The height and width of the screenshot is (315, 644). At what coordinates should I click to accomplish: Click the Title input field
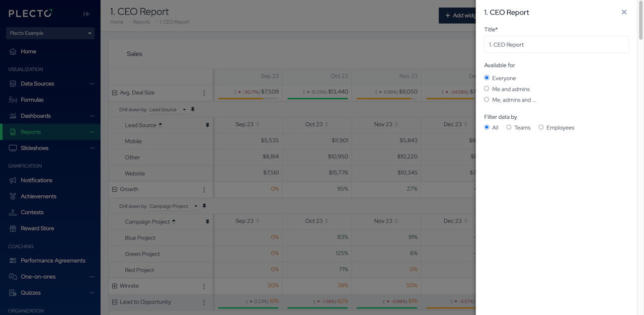pyautogui.click(x=556, y=45)
